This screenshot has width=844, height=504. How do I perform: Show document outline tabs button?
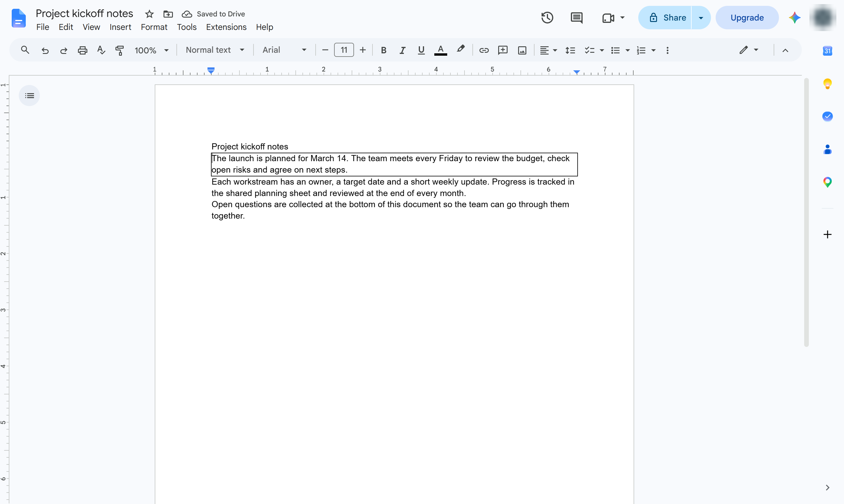click(29, 96)
